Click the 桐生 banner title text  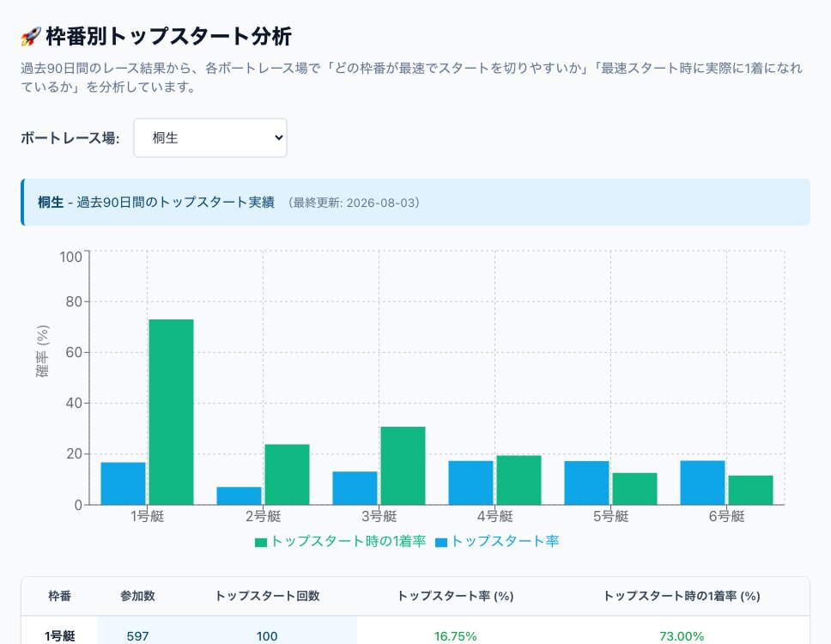pos(51,203)
